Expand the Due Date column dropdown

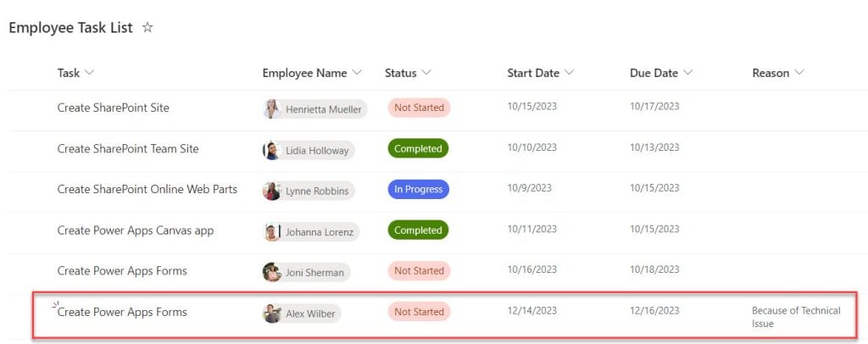click(x=687, y=73)
